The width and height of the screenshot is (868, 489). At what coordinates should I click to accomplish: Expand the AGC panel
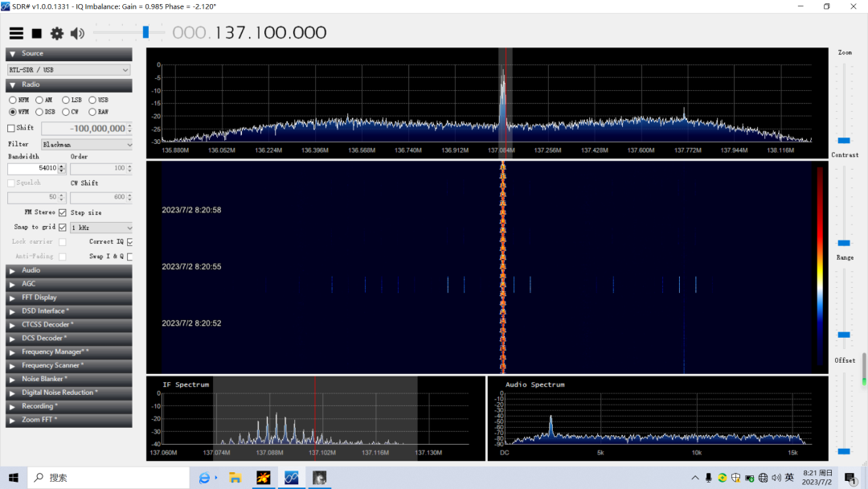point(68,284)
